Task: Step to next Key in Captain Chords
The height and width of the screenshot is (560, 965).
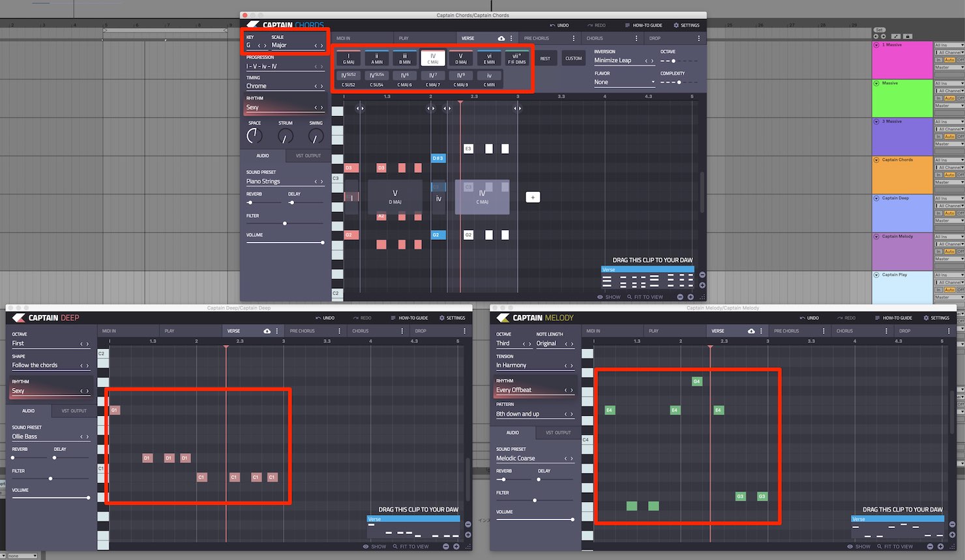Action: coord(265,46)
